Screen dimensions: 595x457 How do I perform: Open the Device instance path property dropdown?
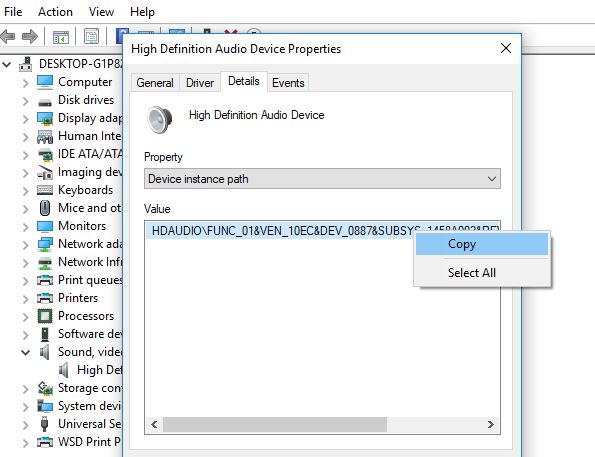click(322, 179)
